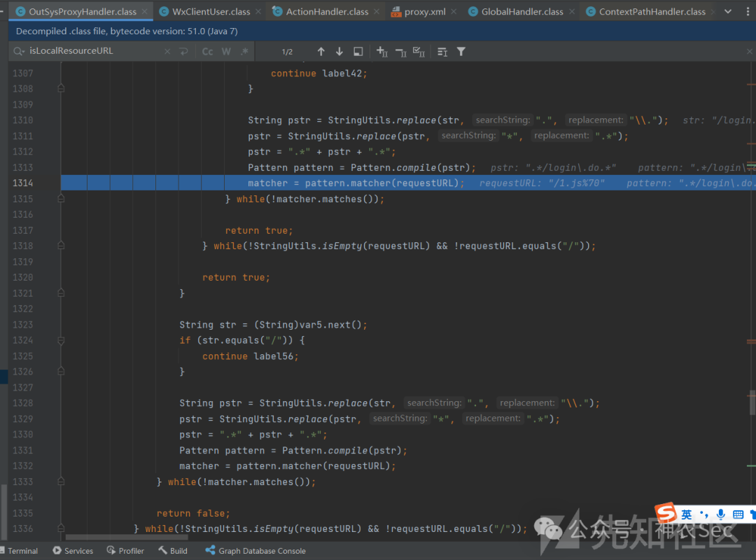The image size is (756, 560).
Task: Open search results in Find window
Action: click(442, 51)
